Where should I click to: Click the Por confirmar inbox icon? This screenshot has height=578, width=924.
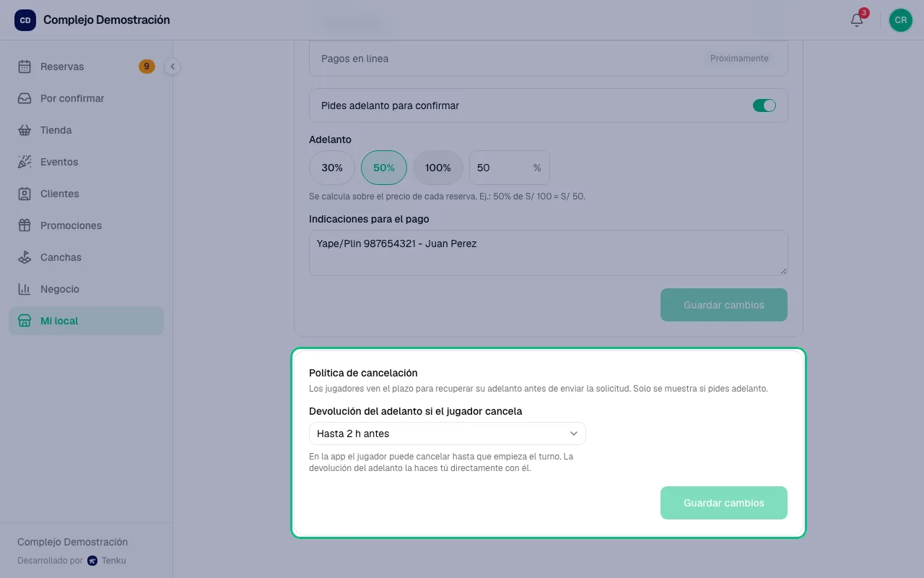[x=25, y=98]
